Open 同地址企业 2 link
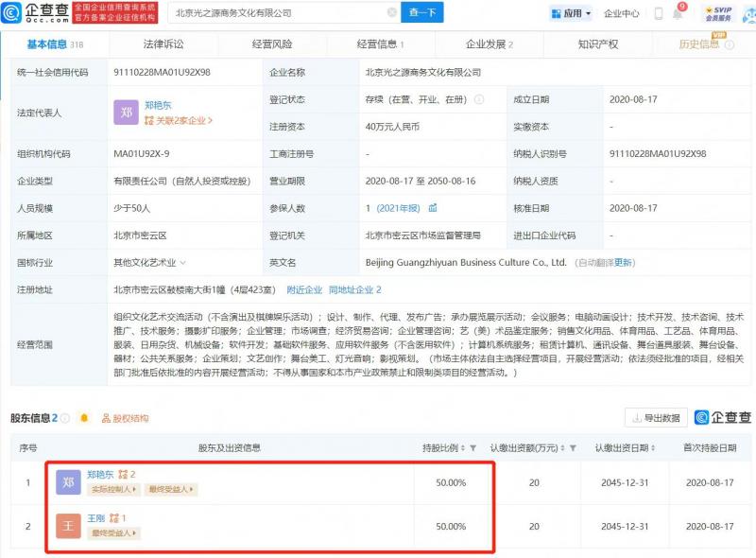 (355, 289)
